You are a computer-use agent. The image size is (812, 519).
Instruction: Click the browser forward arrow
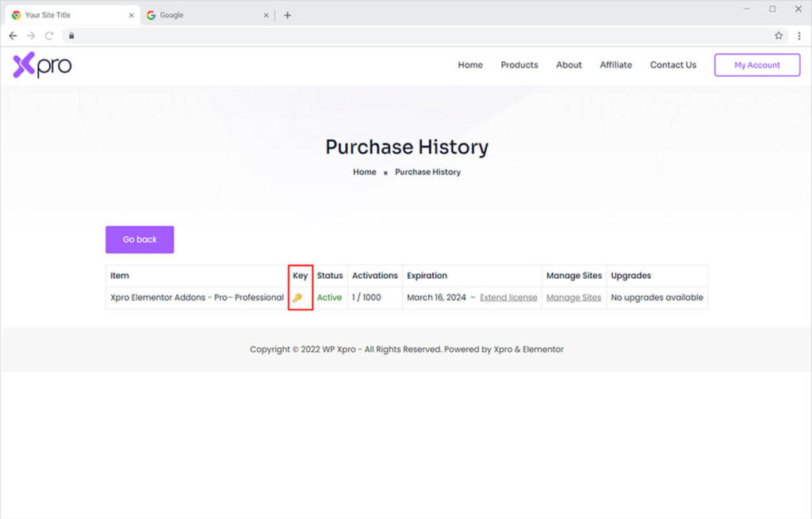[x=31, y=36]
